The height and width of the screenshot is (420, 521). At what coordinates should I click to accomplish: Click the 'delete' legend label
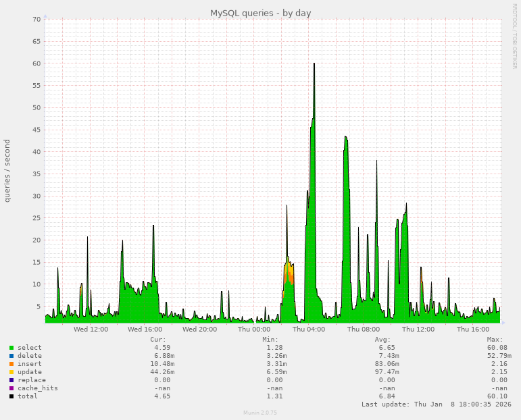point(30,356)
